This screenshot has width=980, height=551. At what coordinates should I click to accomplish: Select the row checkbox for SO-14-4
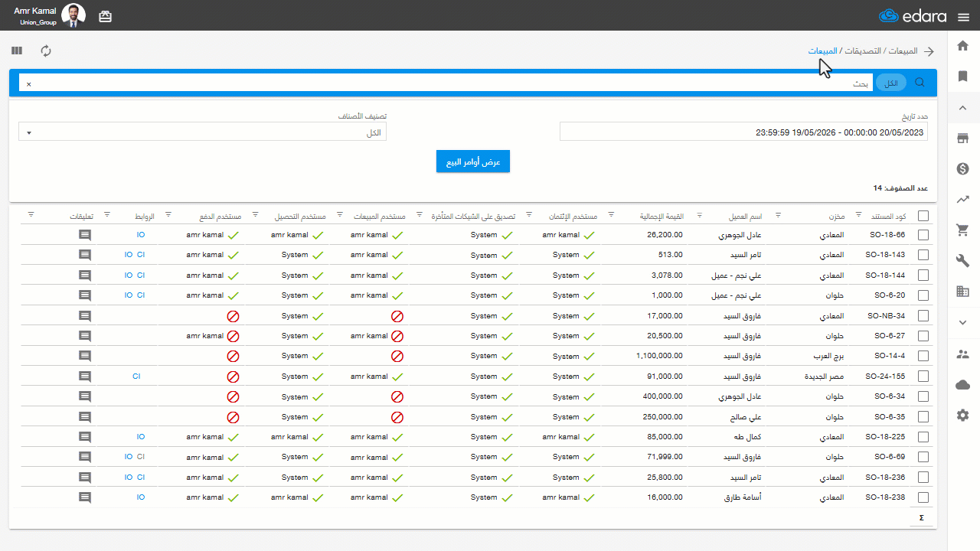(x=923, y=356)
